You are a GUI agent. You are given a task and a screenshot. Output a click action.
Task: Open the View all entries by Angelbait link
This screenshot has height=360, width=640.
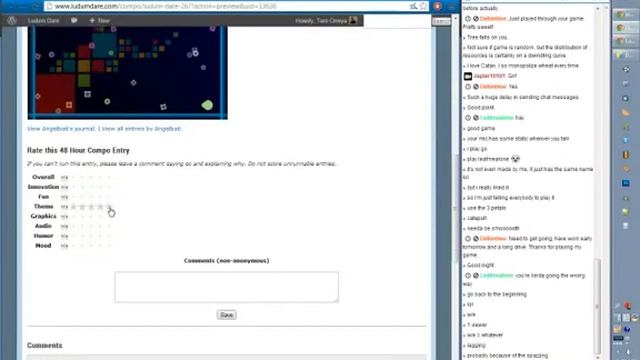click(141, 129)
